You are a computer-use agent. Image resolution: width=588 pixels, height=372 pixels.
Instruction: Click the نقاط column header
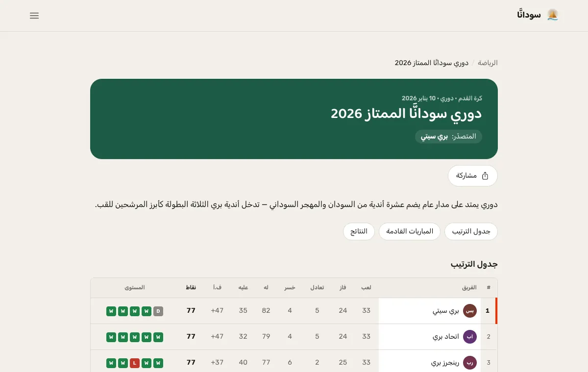coord(191,288)
